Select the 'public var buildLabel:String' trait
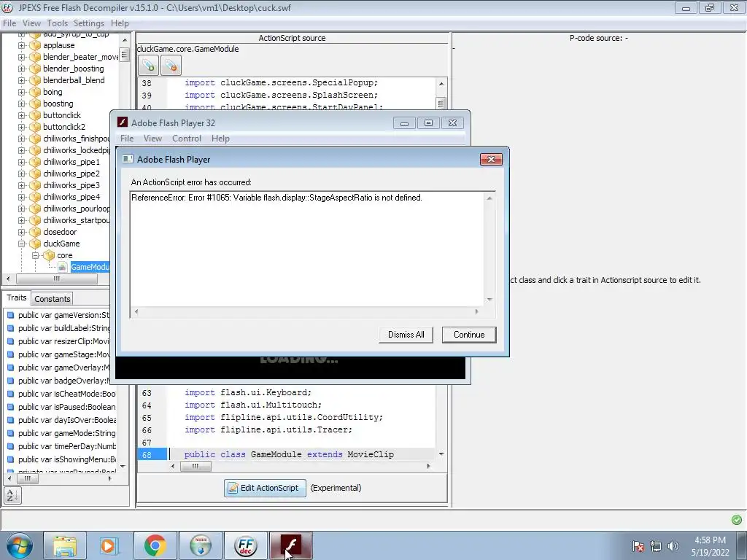 coord(64,328)
